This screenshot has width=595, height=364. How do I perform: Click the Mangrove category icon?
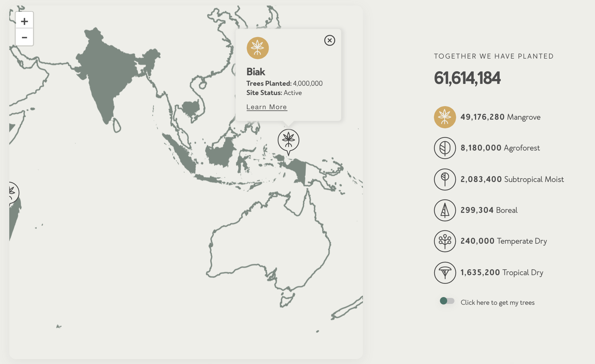(x=445, y=117)
